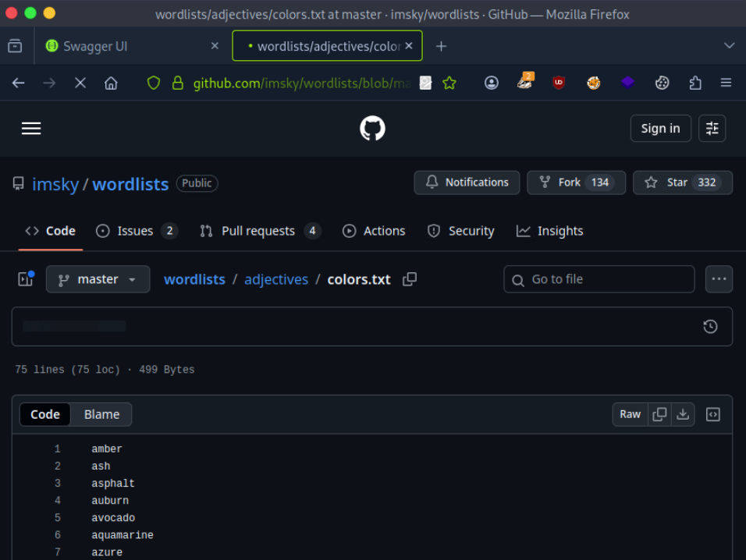Open the GitHub hamburger navigation menu
The height and width of the screenshot is (560, 746).
[31, 129]
